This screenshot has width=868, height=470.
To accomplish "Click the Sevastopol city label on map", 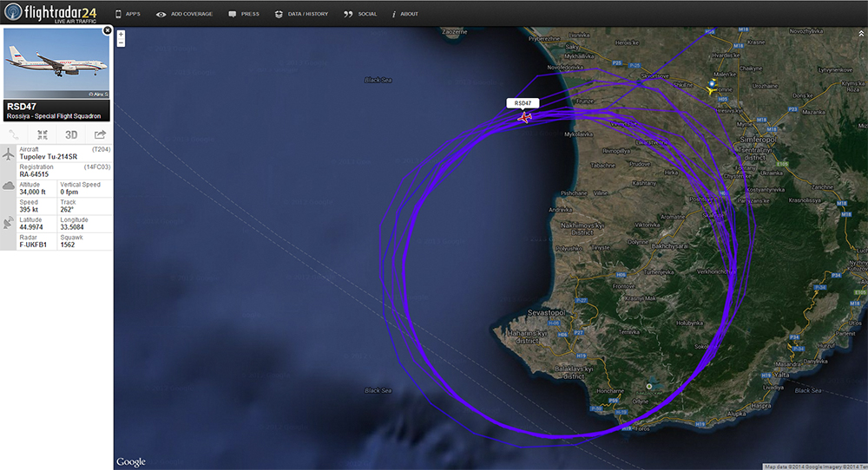I will point(546,312).
